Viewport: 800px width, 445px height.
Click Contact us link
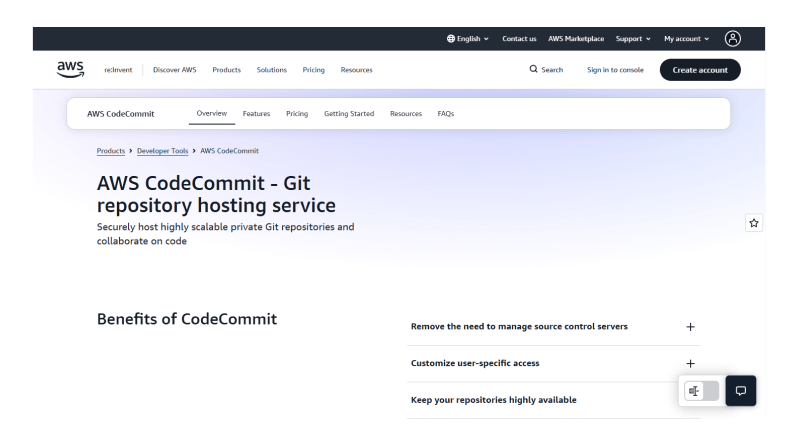click(x=519, y=39)
